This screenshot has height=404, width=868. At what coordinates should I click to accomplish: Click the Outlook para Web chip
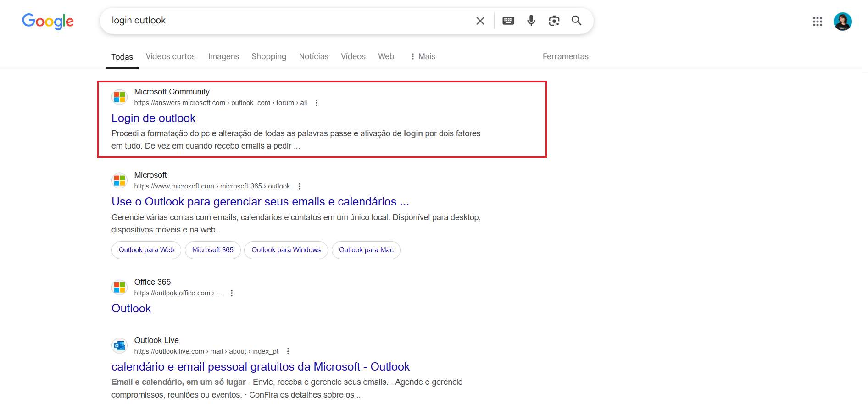[x=146, y=250]
